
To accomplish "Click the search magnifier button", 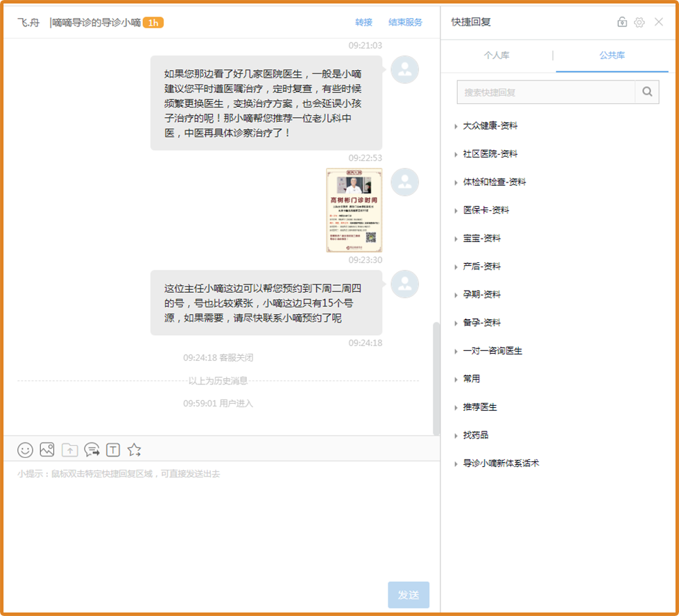I will pyautogui.click(x=647, y=92).
